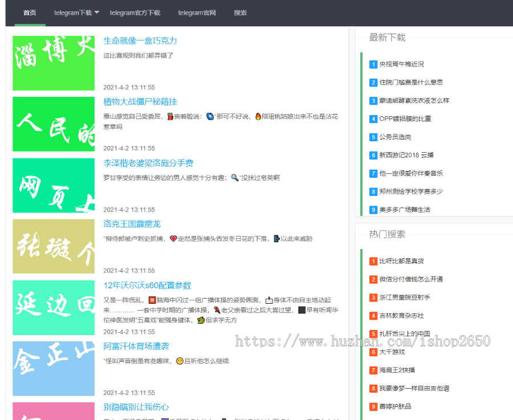The image size is (513, 420).
Task: Click the khaki thumbnail beside 洛克王国霹雳龙
Action: [x=54, y=246]
